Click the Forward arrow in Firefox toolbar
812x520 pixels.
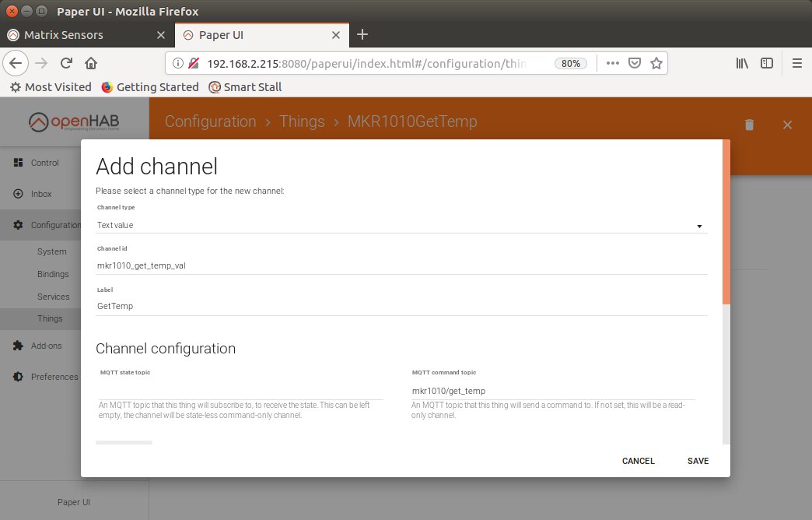(x=41, y=63)
